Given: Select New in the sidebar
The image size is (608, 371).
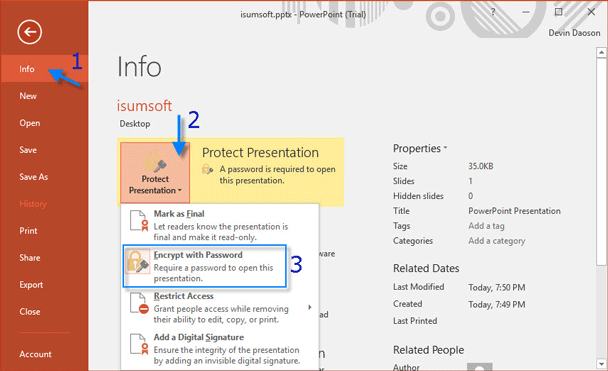Looking at the screenshot, I should [x=44, y=96].
